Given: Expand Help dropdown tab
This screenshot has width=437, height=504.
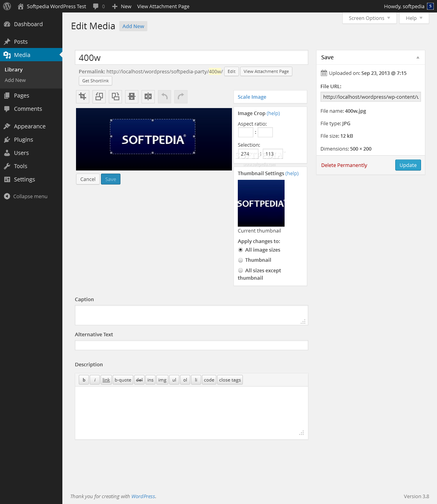Looking at the screenshot, I should pyautogui.click(x=414, y=18).
